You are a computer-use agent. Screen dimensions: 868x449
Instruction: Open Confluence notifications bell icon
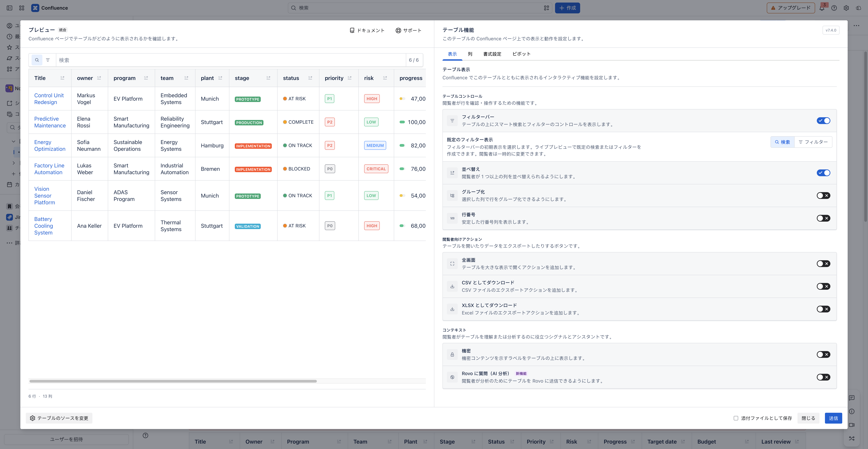pyautogui.click(x=822, y=8)
